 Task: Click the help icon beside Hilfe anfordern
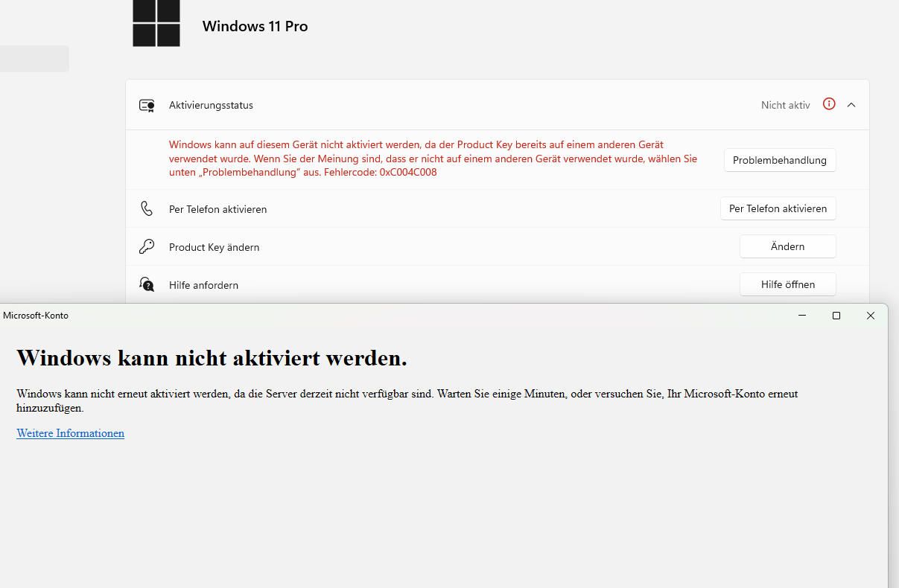click(x=147, y=284)
